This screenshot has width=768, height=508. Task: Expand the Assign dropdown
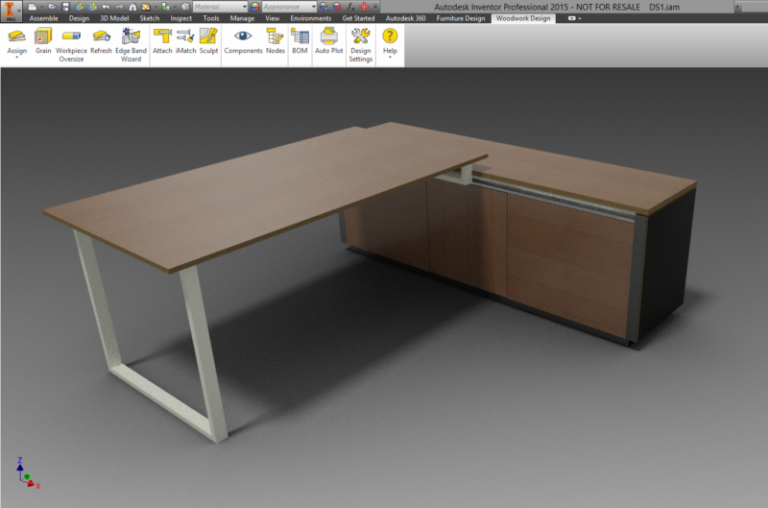point(17,58)
